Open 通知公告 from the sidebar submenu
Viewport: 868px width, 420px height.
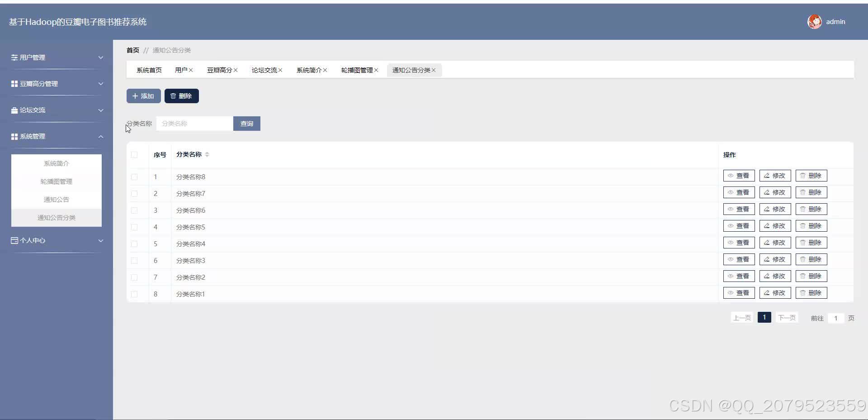pos(56,199)
